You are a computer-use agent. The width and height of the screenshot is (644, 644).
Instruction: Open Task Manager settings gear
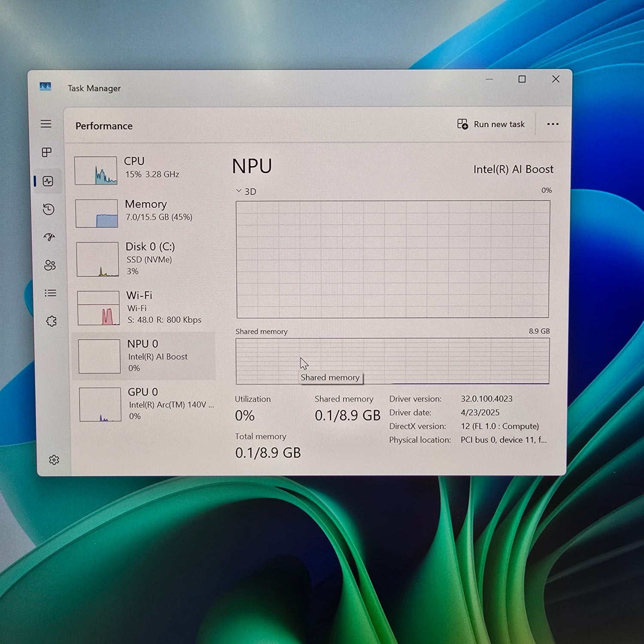54,460
